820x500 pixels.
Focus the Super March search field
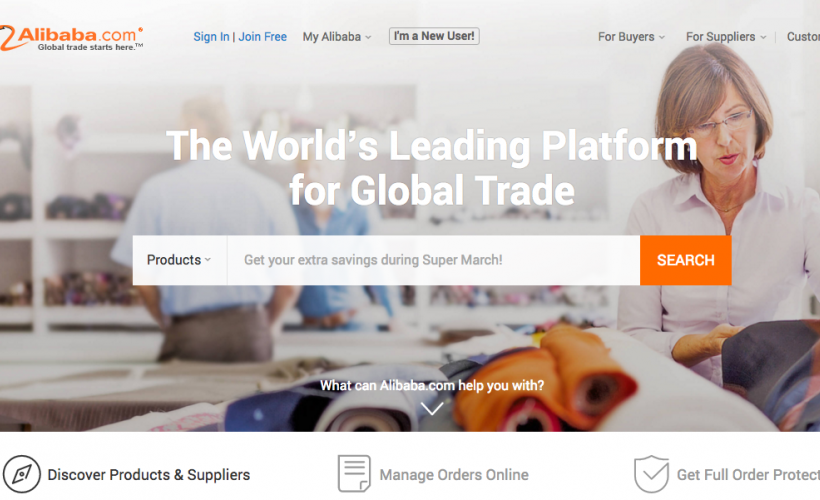pos(434,260)
